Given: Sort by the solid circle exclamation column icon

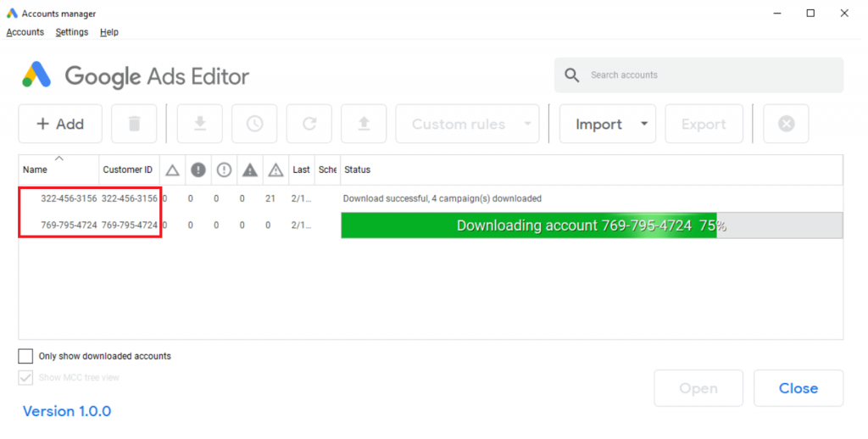Looking at the screenshot, I should point(198,169).
